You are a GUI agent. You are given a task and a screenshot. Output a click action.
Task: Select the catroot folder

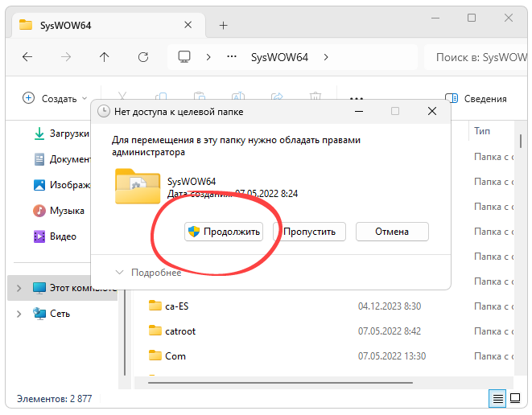coord(172,331)
